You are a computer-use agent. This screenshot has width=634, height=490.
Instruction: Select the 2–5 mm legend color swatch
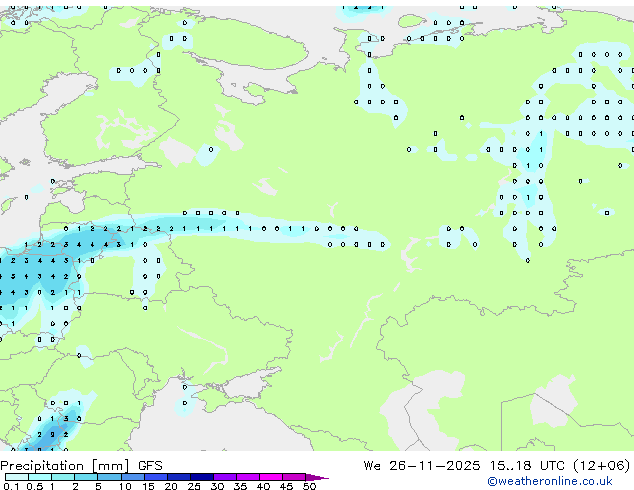86,477
